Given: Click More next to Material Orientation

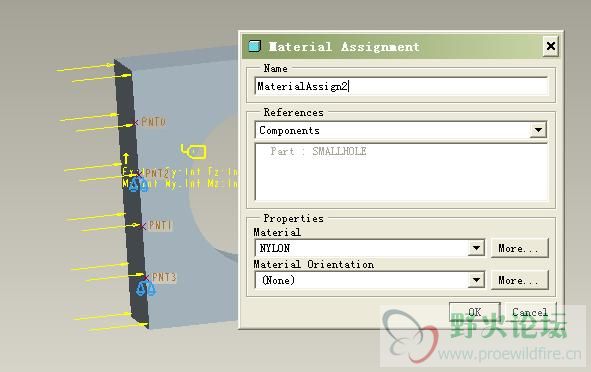Looking at the screenshot, I should pyautogui.click(x=519, y=280).
